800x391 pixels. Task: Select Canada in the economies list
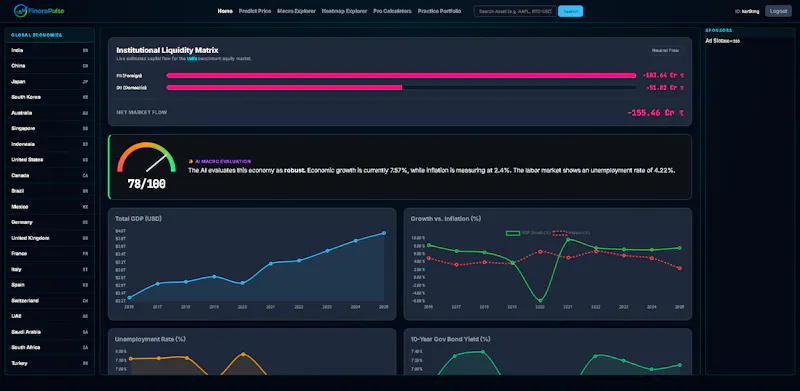(49, 176)
